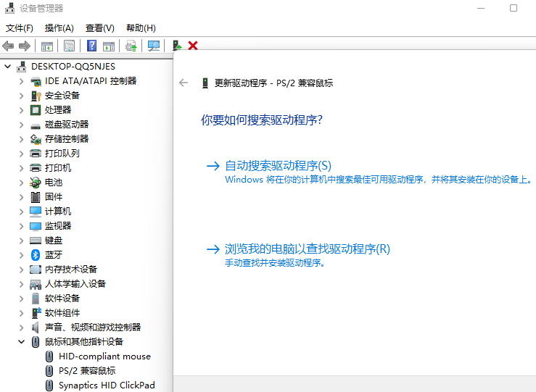Click the Properties toolbar icon
Image resolution: width=536 pixels, height=392 pixels.
pos(69,46)
